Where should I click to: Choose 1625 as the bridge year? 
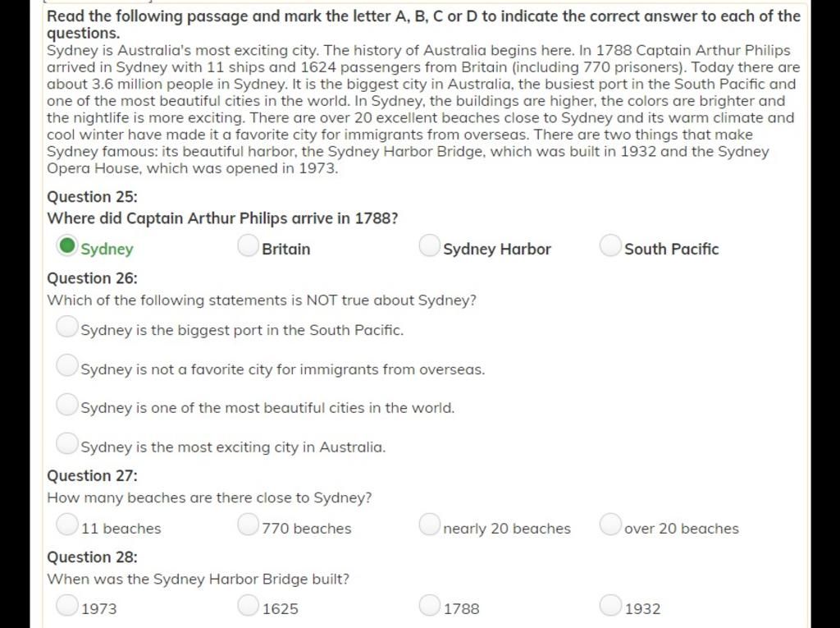pyautogui.click(x=248, y=605)
